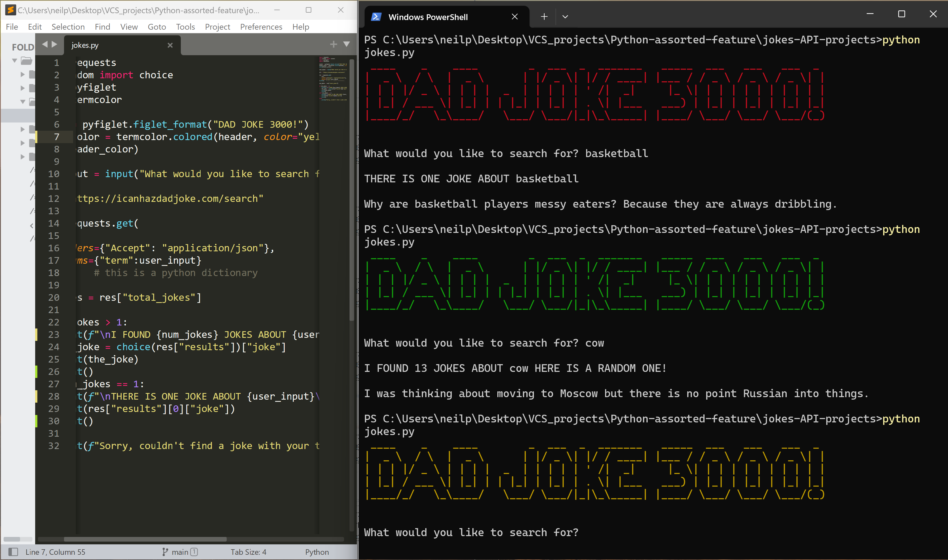
Task: Open the Python syntax selector in status bar
Action: coord(317,552)
